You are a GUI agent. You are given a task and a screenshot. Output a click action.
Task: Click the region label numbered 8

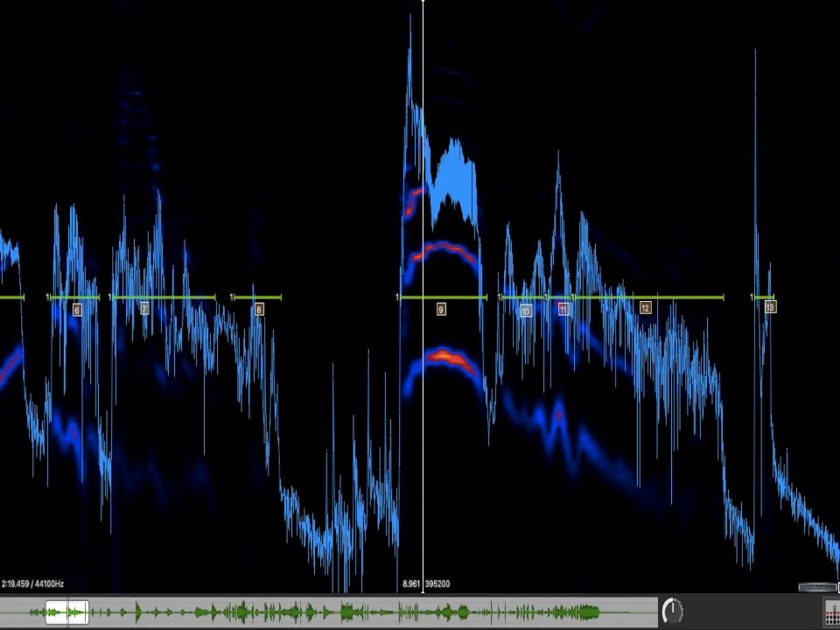click(x=259, y=310)
